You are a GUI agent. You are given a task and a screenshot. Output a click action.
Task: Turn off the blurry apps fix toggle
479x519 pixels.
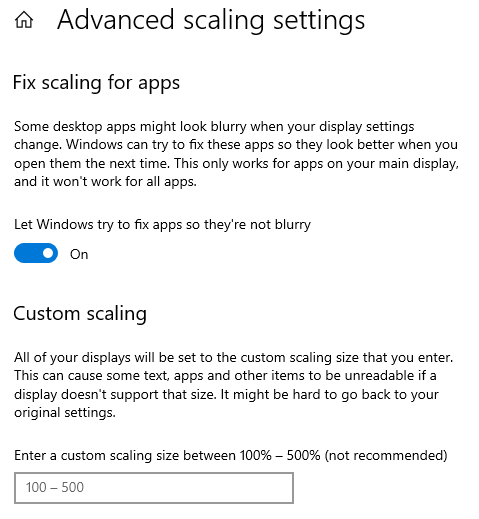(x=36, y=253)
